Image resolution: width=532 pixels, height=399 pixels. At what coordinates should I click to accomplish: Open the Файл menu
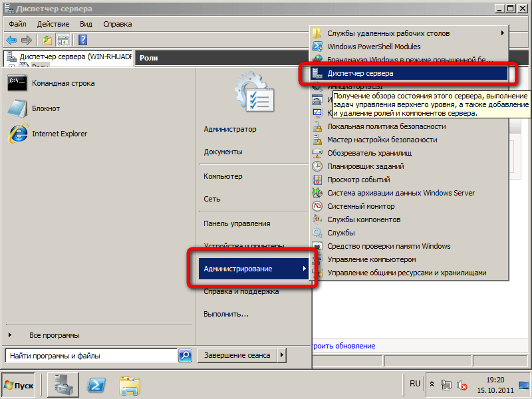[x=18, y=24]
